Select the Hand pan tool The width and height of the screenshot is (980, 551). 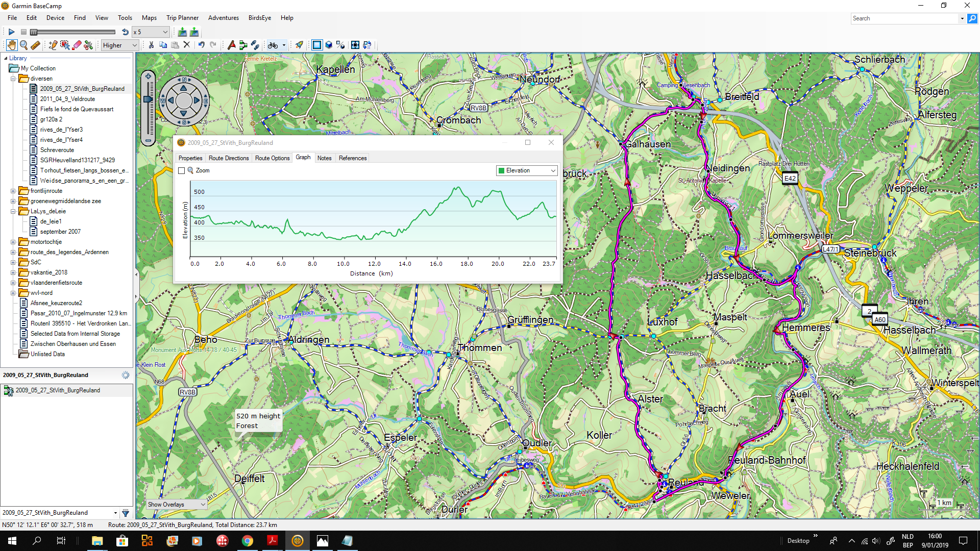point(11,45)
